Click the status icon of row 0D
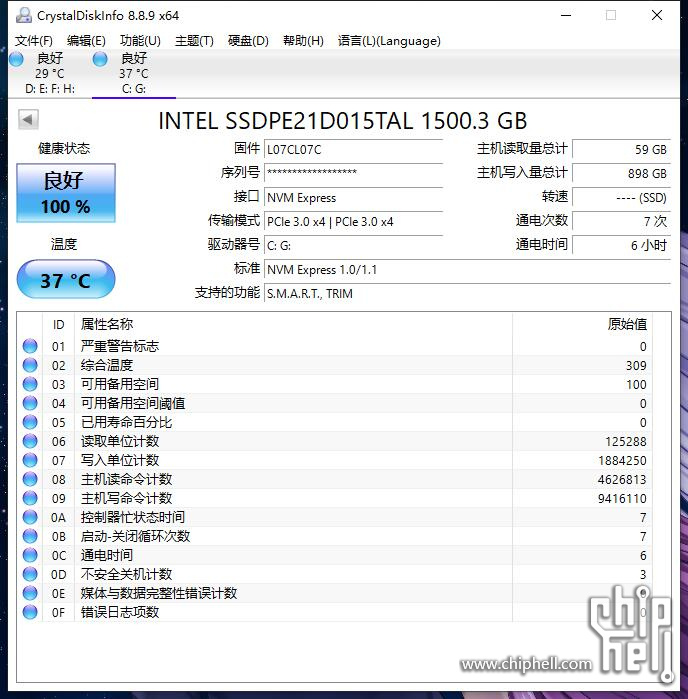 30,574
